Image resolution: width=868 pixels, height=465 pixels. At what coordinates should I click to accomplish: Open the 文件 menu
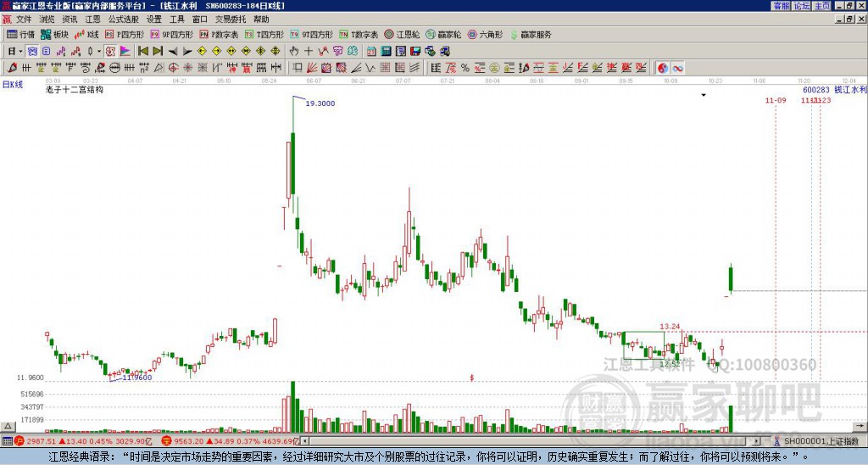click(x=24, y=20)
